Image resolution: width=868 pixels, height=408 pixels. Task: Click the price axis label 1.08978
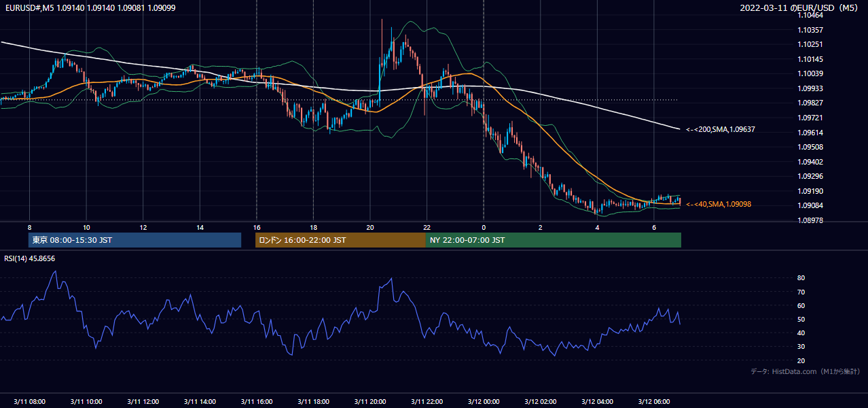[x=812, y=220]
